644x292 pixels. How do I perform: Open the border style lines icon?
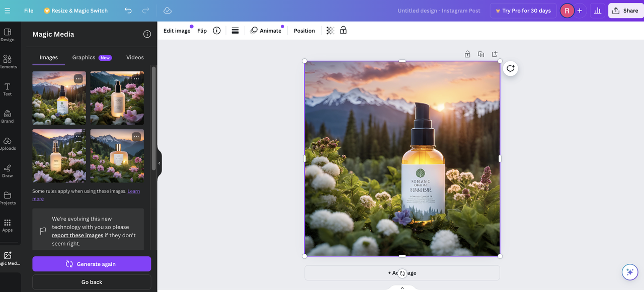coord(235,31)
